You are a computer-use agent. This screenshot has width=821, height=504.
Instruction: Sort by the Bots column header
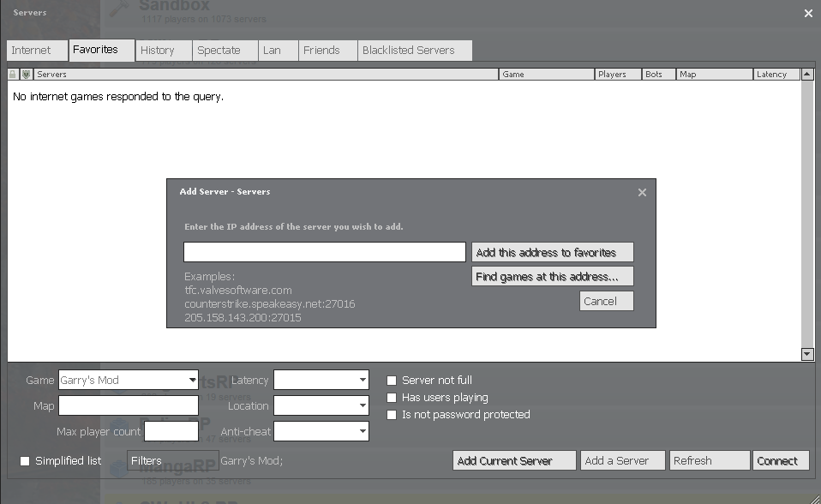tap(659, 75)
